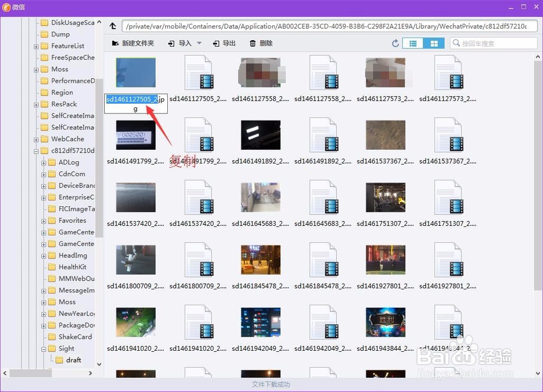This screenshot has height=392, width=543.
Task: Click the search box 按回车搜索
Action: pyautogui.click(x=494, y=43)
